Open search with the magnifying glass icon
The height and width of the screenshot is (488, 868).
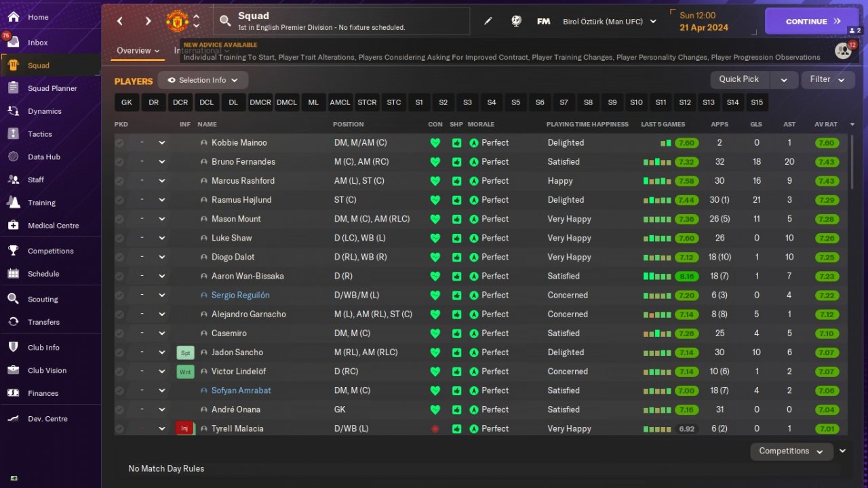coord(225,21)
